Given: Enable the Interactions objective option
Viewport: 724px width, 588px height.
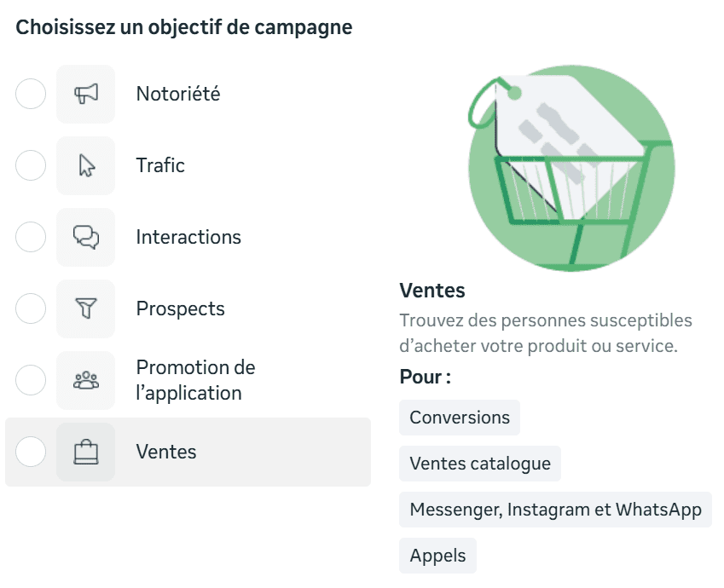Looking at the screenshot, I should click(31, 237).
